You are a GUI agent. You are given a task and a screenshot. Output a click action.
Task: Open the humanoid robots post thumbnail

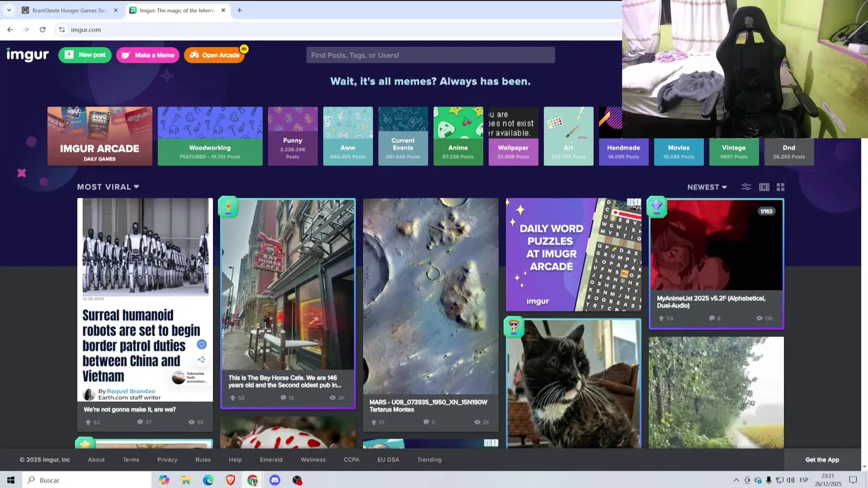145,300
